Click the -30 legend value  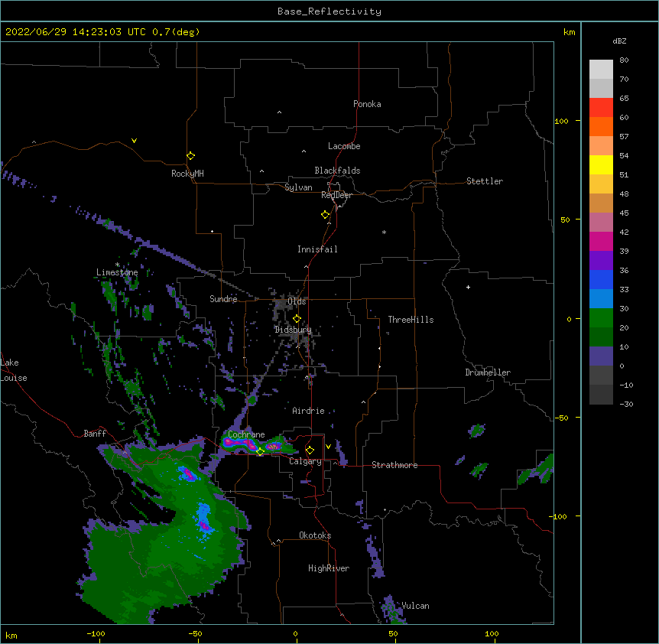click(x=626, y=405)
